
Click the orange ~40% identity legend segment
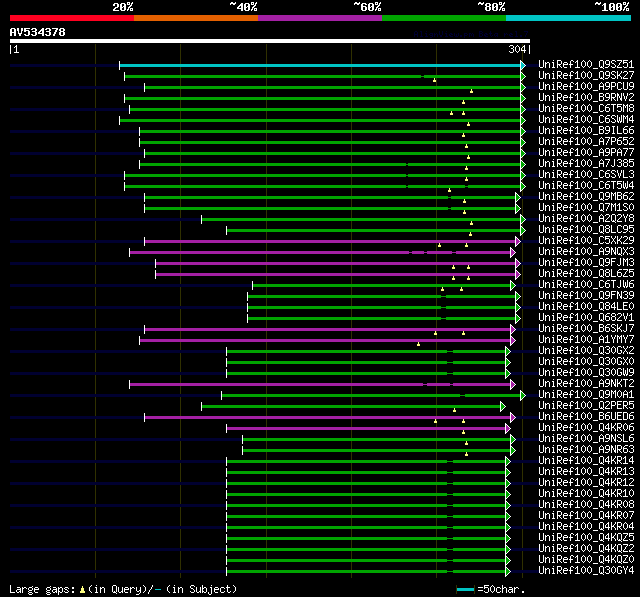[196, 18]
